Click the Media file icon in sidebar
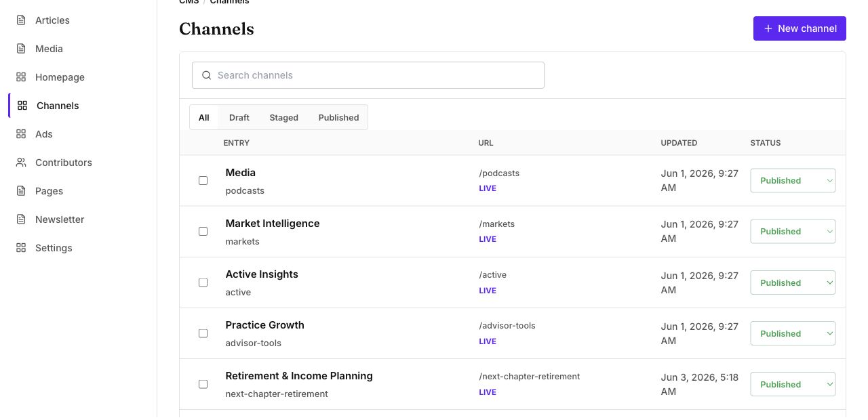 [21, 49]
